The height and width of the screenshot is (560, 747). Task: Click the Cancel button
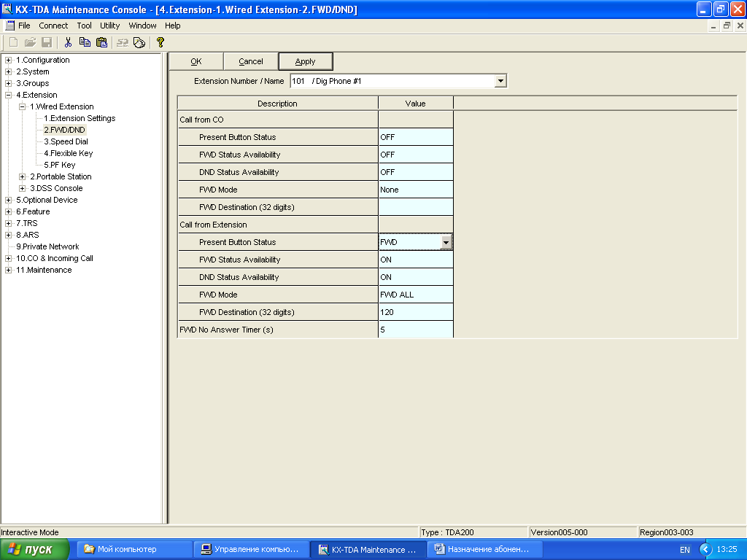251,61
